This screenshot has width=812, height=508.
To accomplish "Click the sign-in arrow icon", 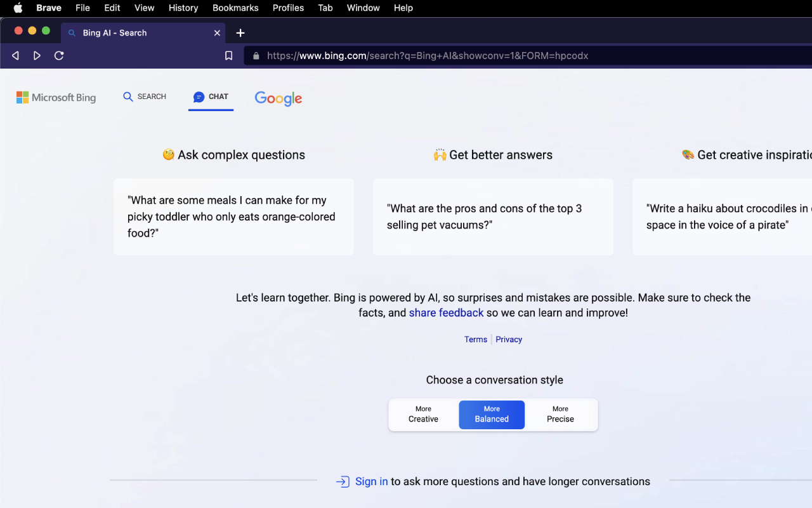I will [x=343, y=481].
